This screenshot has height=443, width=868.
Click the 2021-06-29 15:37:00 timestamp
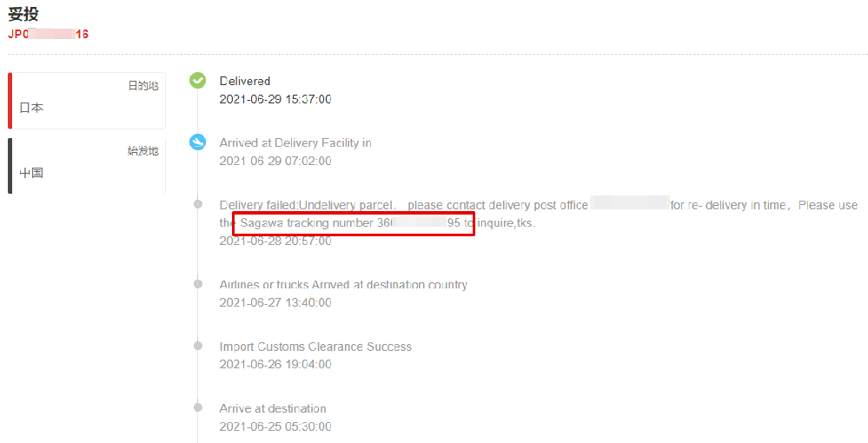275,99
